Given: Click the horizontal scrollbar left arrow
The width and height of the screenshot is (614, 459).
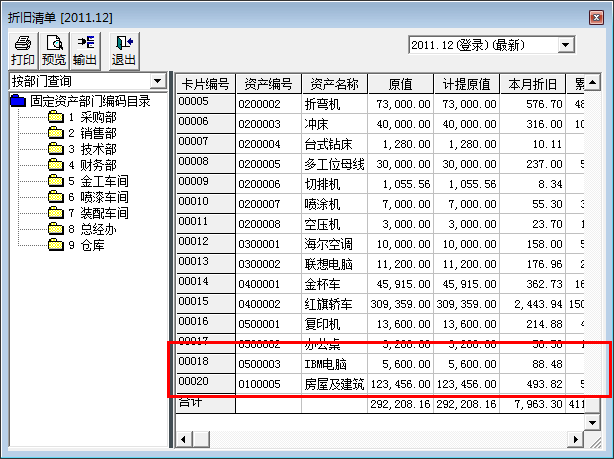Looking at the screenshot, I should click(x=184, y=439).
